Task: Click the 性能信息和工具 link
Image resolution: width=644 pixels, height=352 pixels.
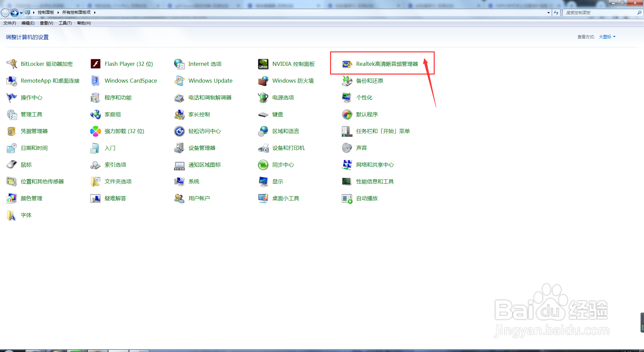Action: coord(375,181)
